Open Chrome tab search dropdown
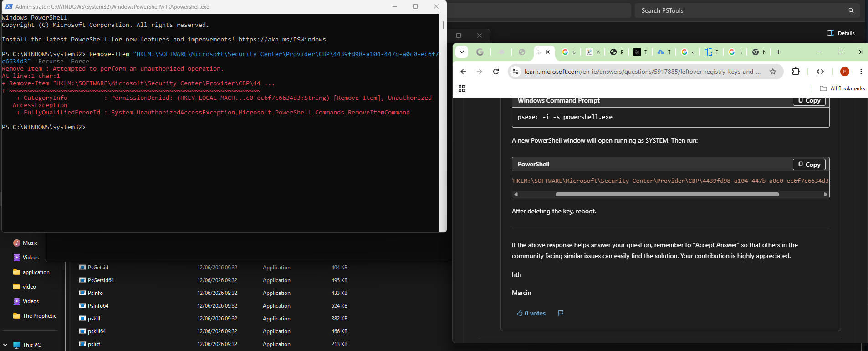Screen dimensions: 868x351 point(462,52)
